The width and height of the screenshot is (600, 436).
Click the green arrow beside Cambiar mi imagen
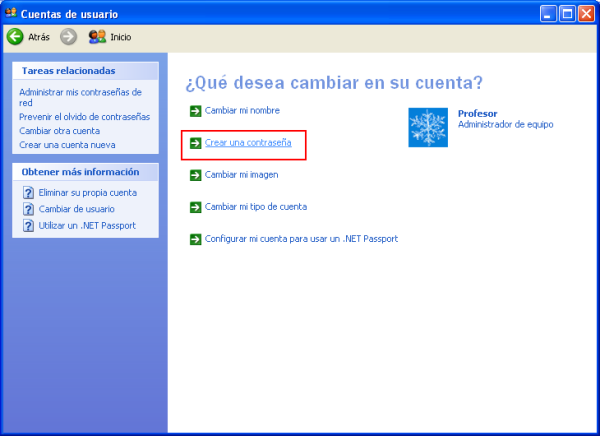coord(195,175)
